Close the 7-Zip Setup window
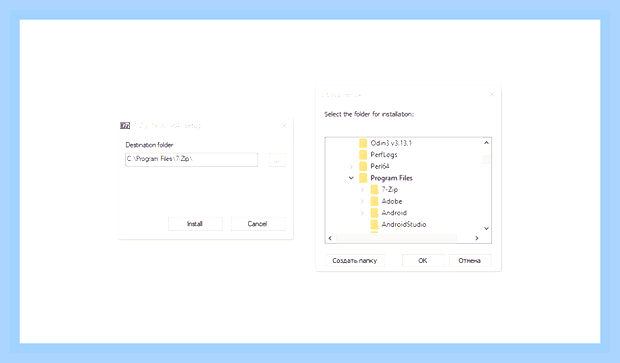Screen dimensions: 620x363 284,126
